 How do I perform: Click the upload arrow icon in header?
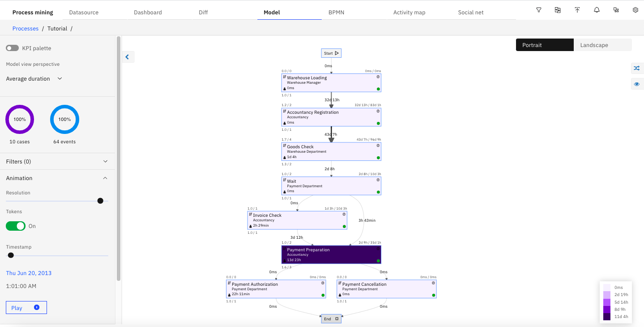point(577,10)
